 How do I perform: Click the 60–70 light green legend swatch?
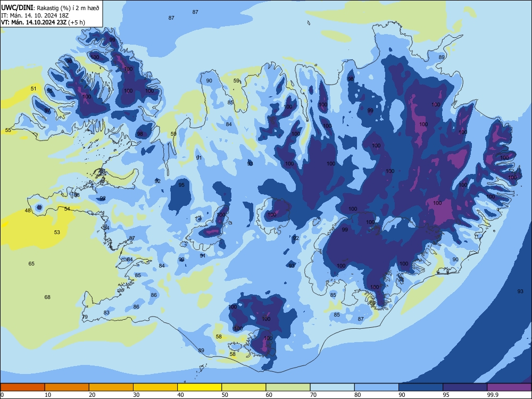[x=288, y=387]
